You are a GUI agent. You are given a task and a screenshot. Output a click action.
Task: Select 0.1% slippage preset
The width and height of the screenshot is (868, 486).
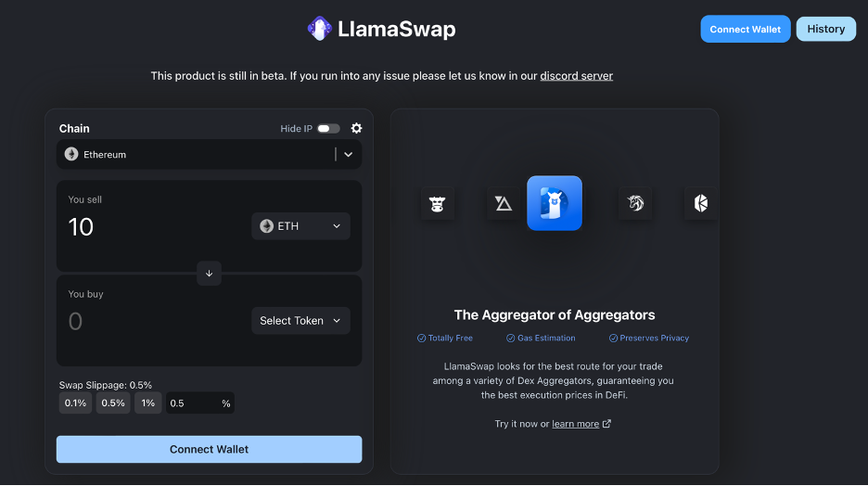click(x=75, y=403)
